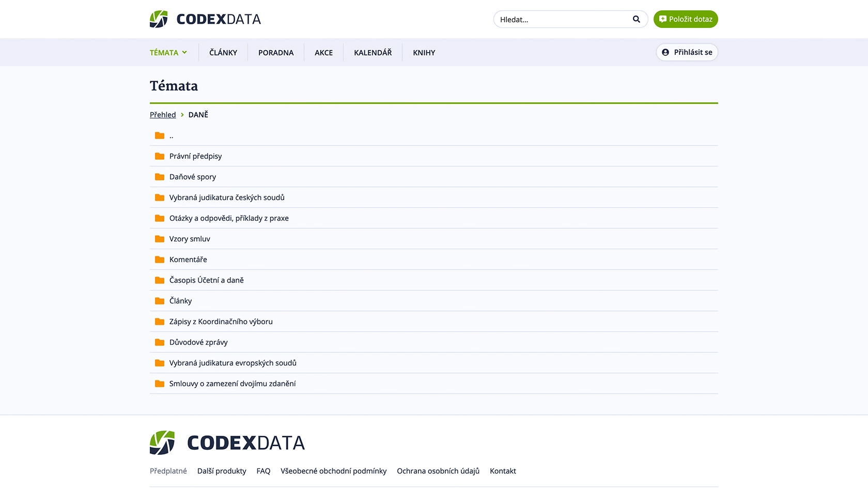Viewport: 868px width, 502px height.
Task: Open Otázky a odpovědi, příklady z praxe
Action: point(229,218)
